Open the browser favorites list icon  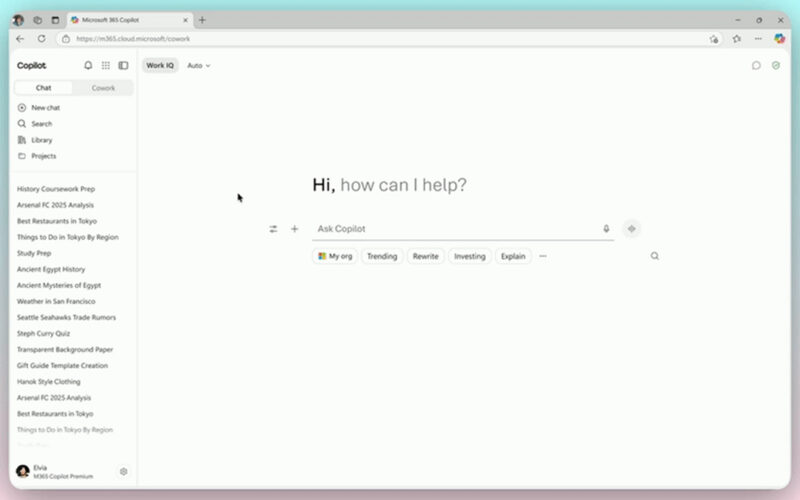pos(737,39)
